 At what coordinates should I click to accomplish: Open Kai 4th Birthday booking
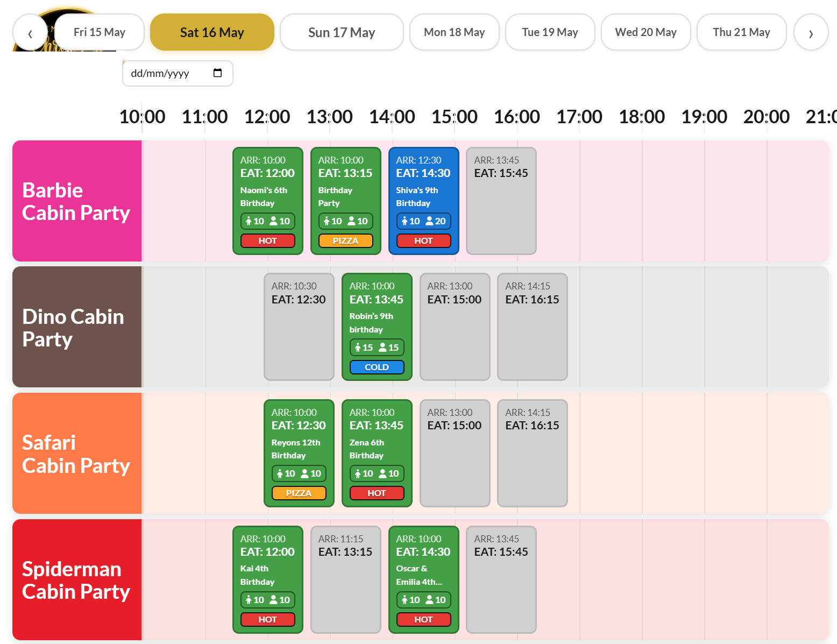click(268, 579)
